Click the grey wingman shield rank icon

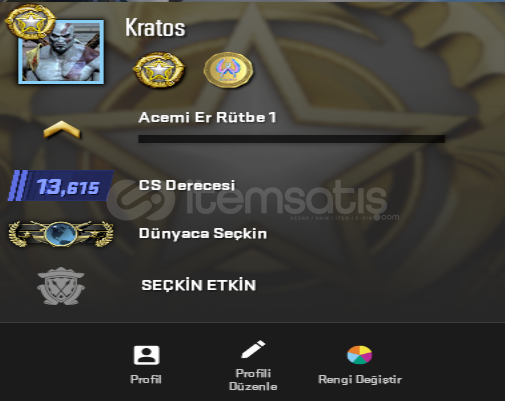[61, 286]
